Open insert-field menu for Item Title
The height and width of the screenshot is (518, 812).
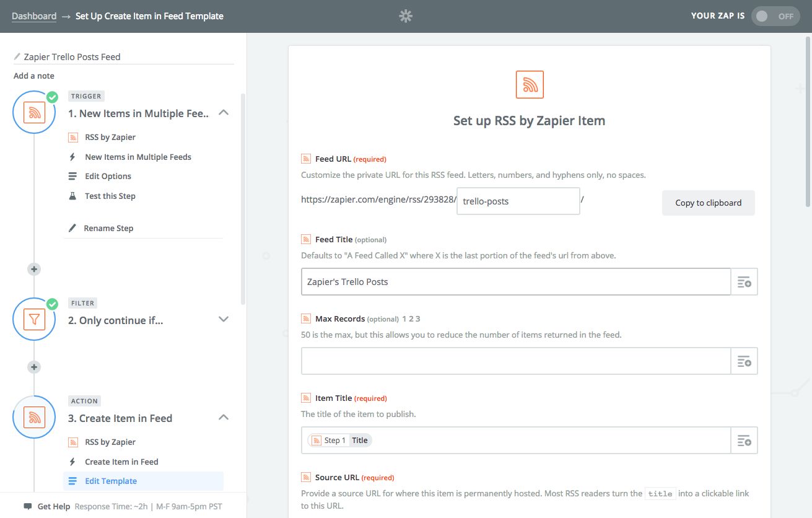coord(744,441)
